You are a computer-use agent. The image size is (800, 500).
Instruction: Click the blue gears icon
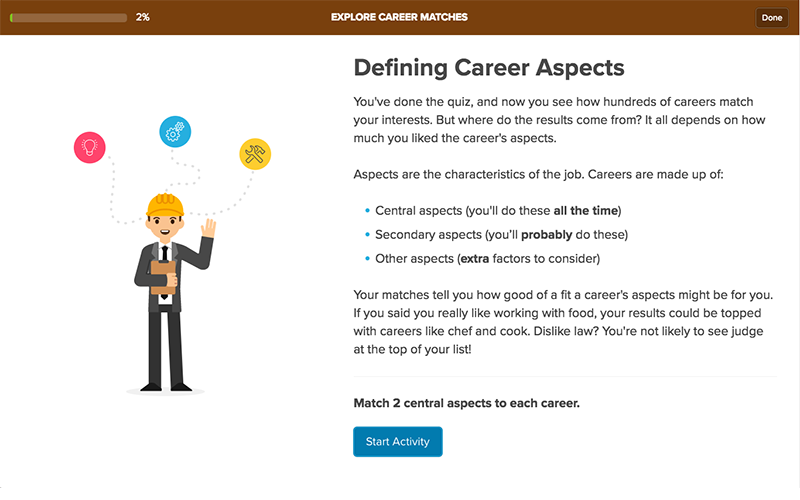(x=175, y=132)
